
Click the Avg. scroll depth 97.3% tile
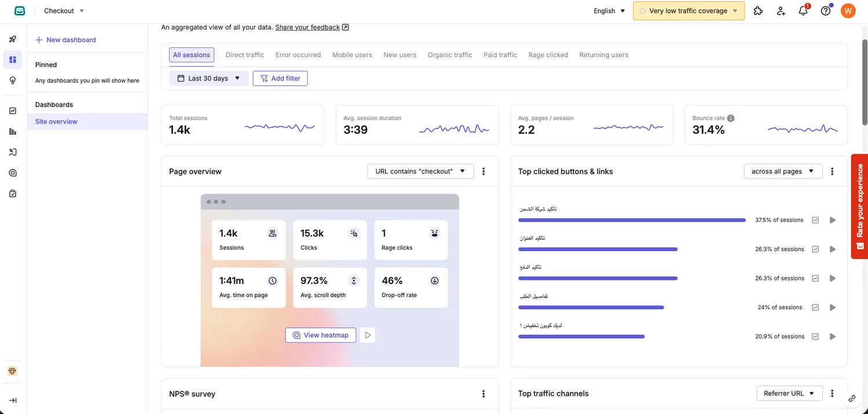(x=330, y=287)
